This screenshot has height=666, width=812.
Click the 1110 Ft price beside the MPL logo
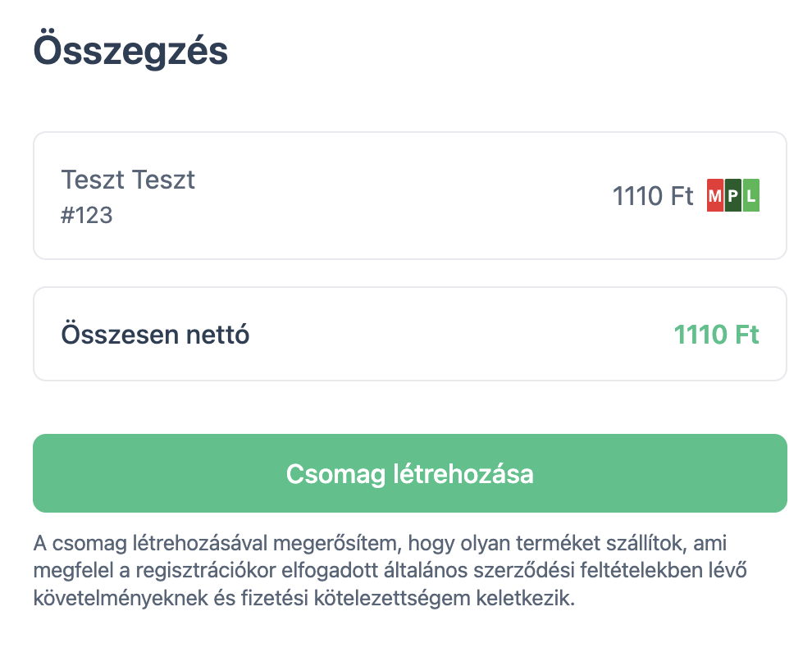(653, 196)
